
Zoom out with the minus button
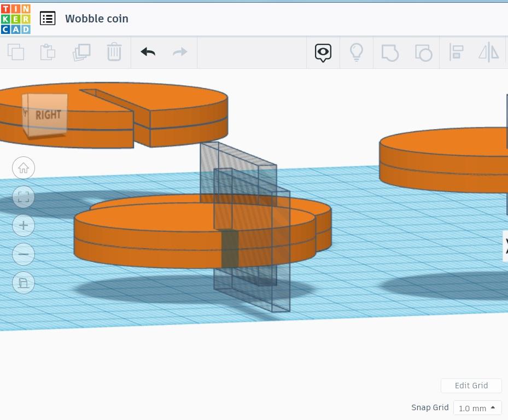click(24, 254)
